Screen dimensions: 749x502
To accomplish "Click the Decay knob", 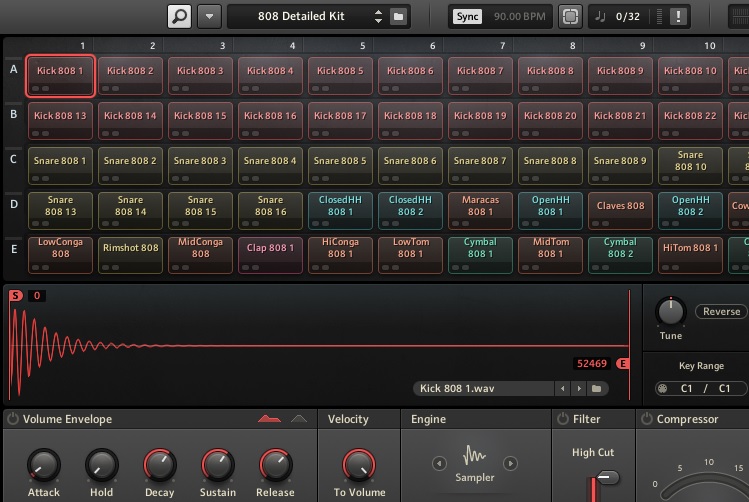I will coord(160,465).
